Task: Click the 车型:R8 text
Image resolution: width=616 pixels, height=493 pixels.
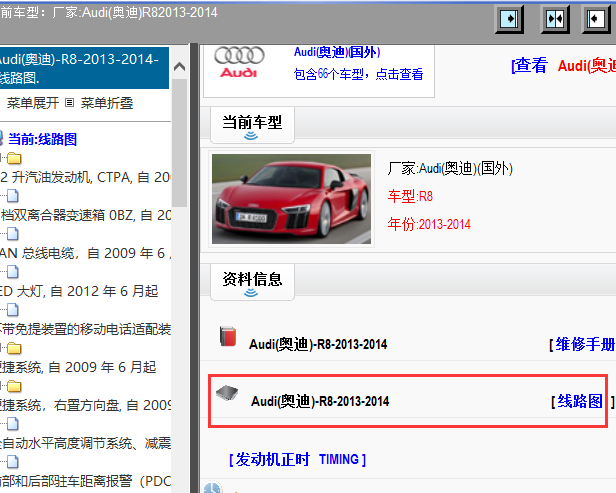Action: pyautogui.click(x=410, y=196)
